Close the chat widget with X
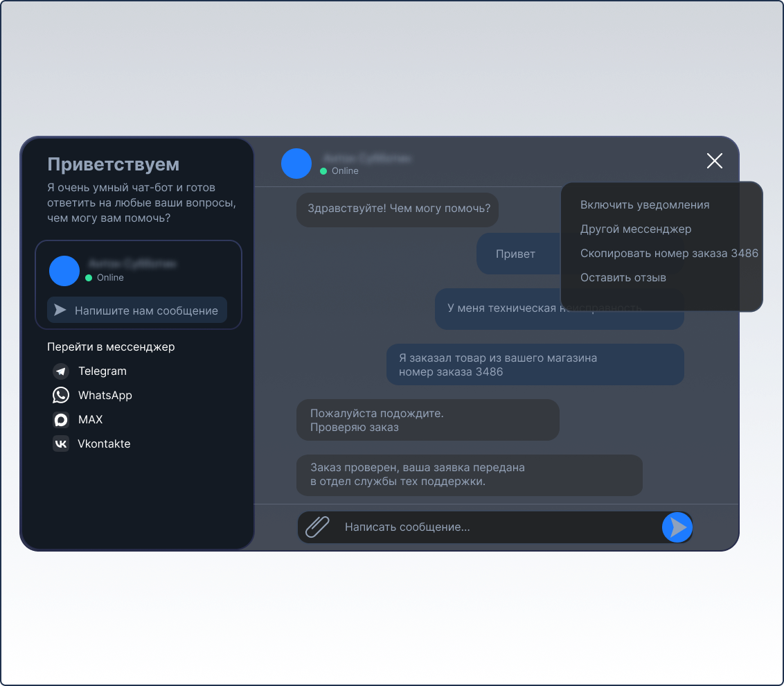This screenshot has height=686, width=784. pyautogui.click(x=714, y=161)
